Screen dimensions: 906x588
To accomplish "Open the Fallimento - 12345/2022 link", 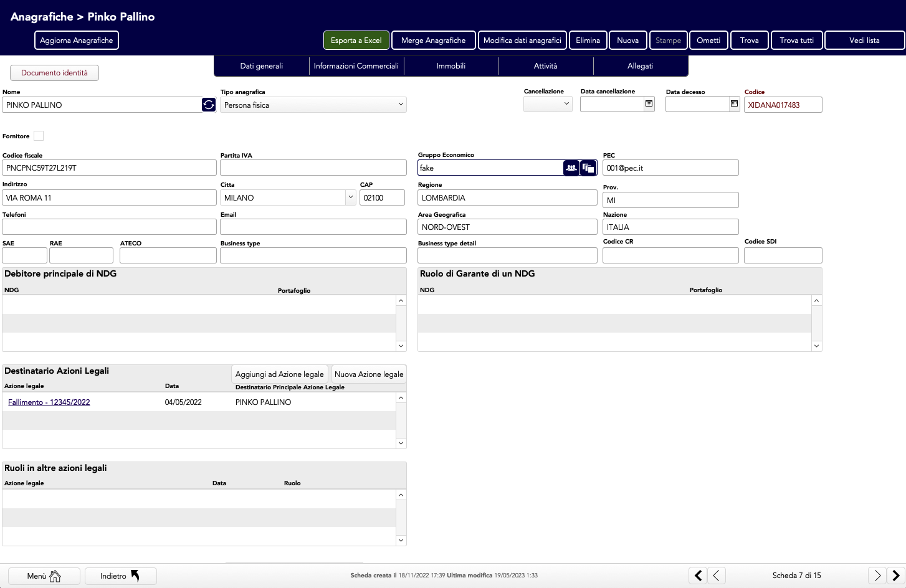I will pyautogui.click(x=49, y=402).
